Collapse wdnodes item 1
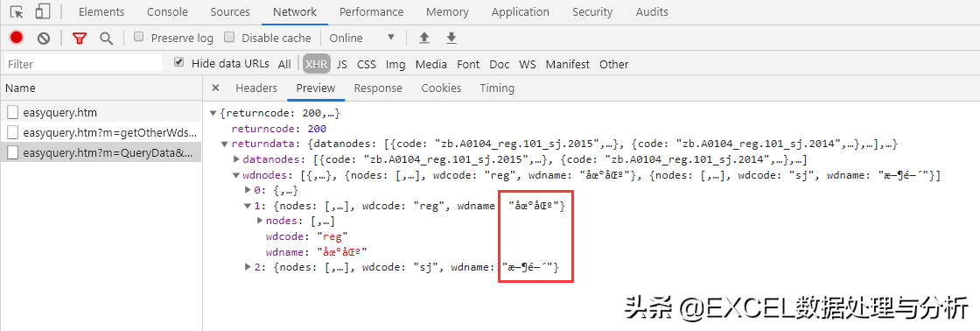The width and height of the screenshot is (980, 331). pos(248,206)
